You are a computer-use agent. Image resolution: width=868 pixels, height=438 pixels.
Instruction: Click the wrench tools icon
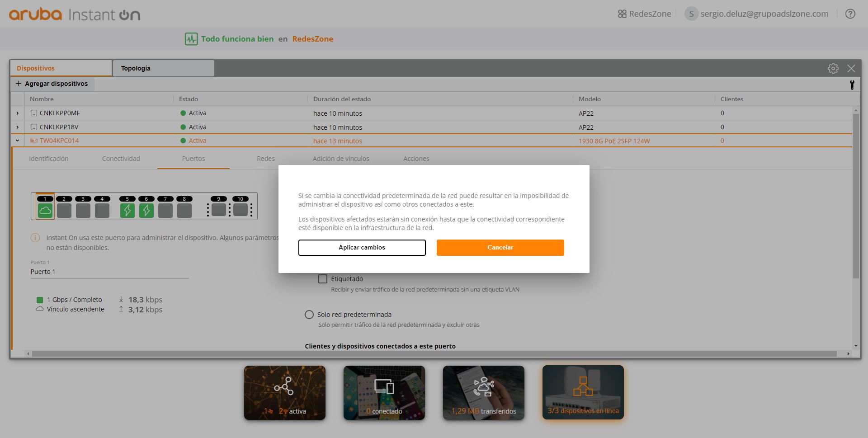[x=852, y=85]
